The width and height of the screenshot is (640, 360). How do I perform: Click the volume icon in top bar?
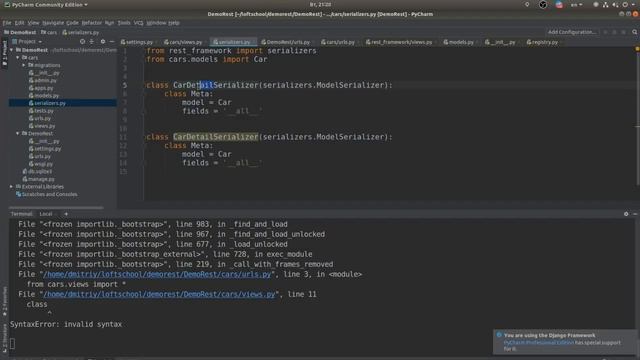[615, 4]
